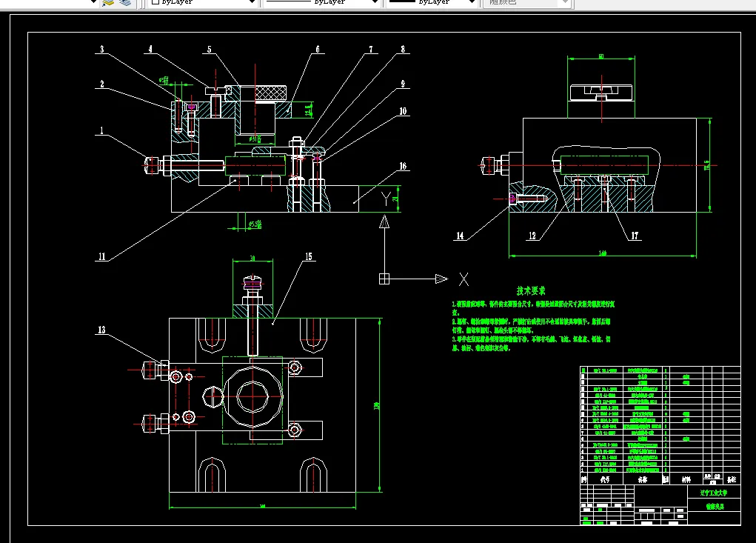This screenshot has width=756, height=543.
Task: Click the UCS origin square marker
Action: click(x=384, y=279)
